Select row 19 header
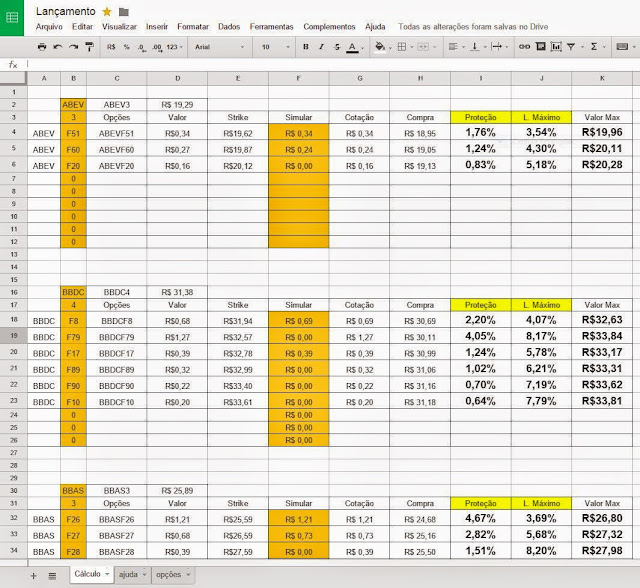 14,336
